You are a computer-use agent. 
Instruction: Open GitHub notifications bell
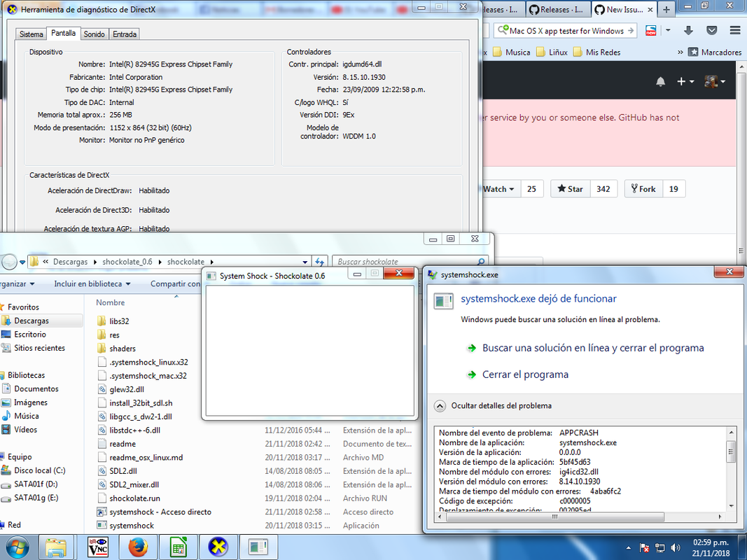(660, 82)
